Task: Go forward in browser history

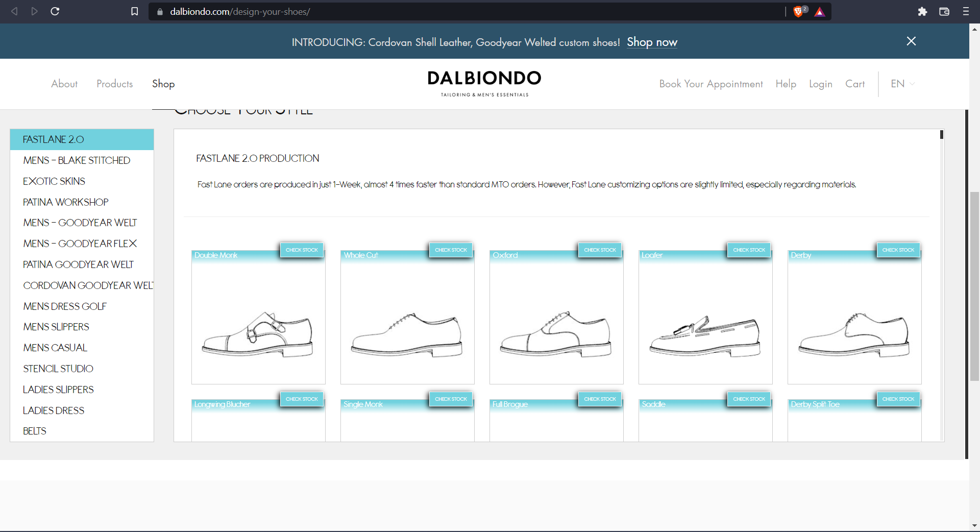Action: click(x=34, y=11)
